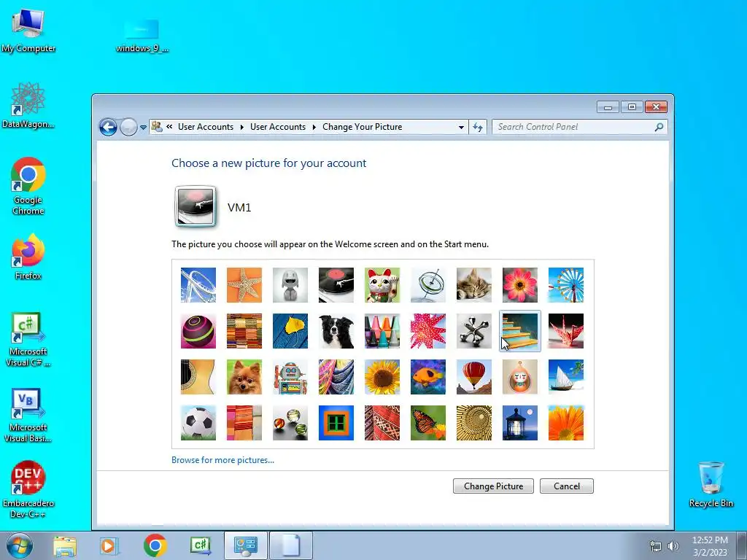
Task: Click the taskbar clock showing 12:52 PM
Action: [710, 546]
